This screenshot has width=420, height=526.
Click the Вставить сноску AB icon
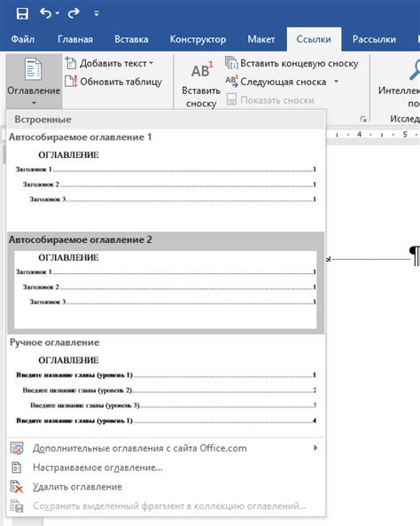202,70
